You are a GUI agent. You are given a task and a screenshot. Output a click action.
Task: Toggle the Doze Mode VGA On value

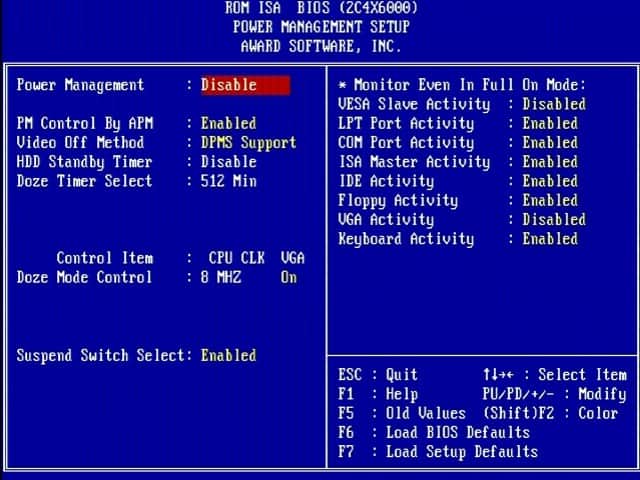tap(289, 278)
